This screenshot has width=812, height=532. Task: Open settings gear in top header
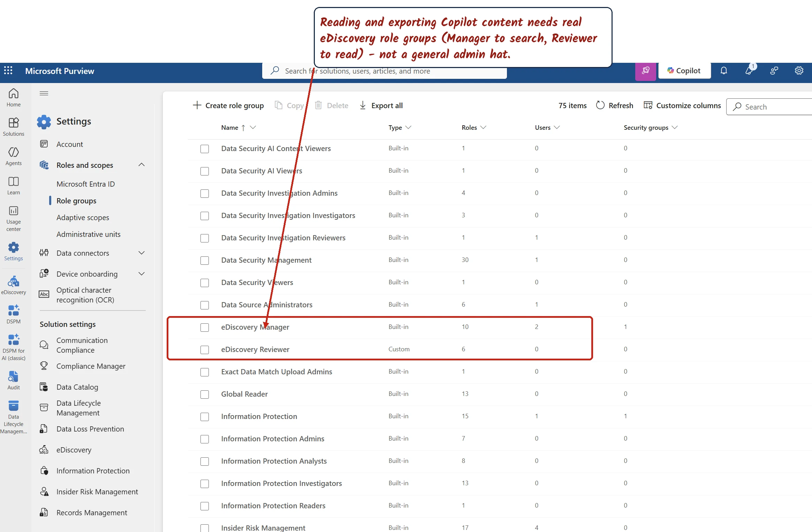pos(799,71)
